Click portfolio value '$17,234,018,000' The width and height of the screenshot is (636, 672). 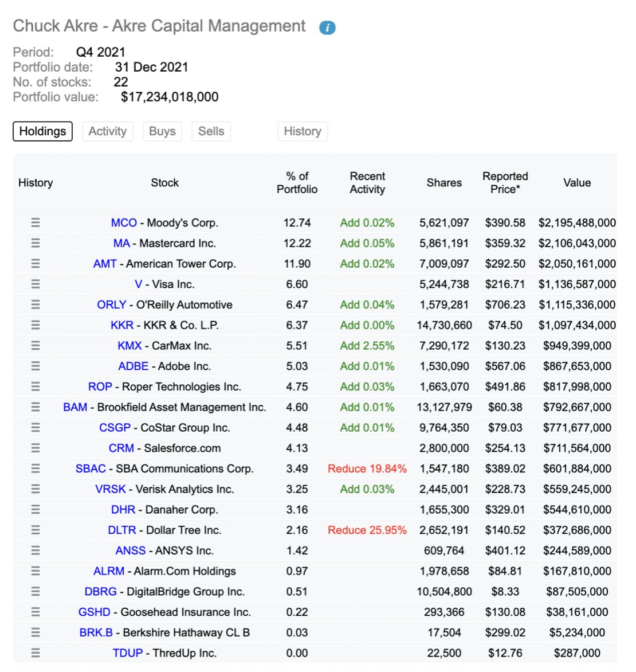point(170,97)
